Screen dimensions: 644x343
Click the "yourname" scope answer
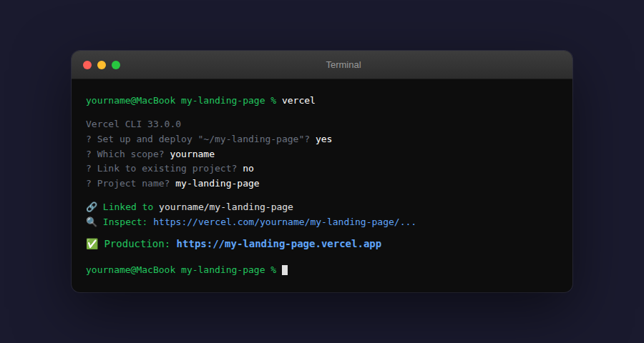[x=192, y=154]
